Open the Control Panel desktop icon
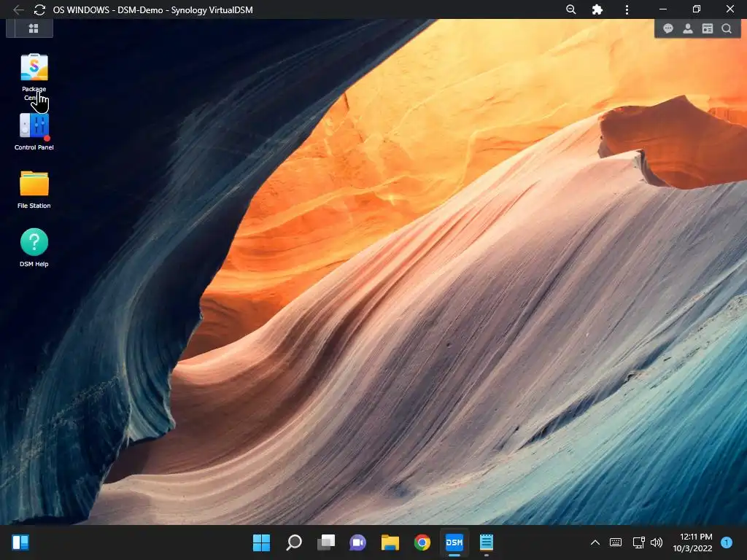The height and width of the screenshot is (560, 747). pyautogui.click(x=34, y=127)
